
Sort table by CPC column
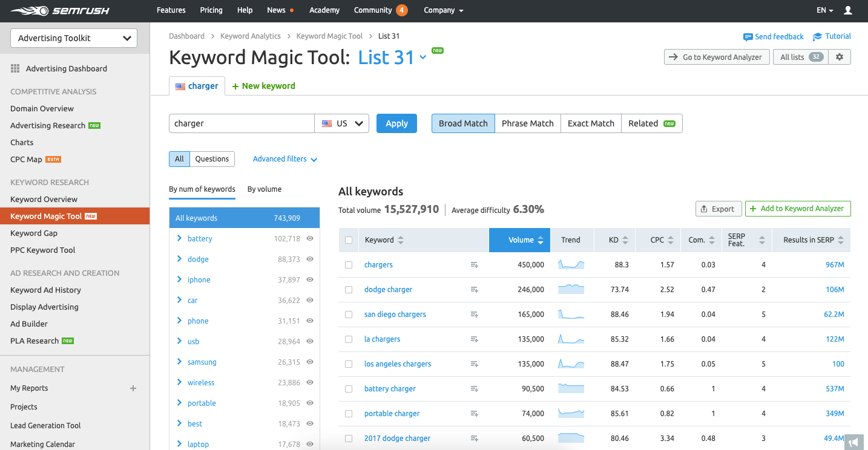point(671,240)
